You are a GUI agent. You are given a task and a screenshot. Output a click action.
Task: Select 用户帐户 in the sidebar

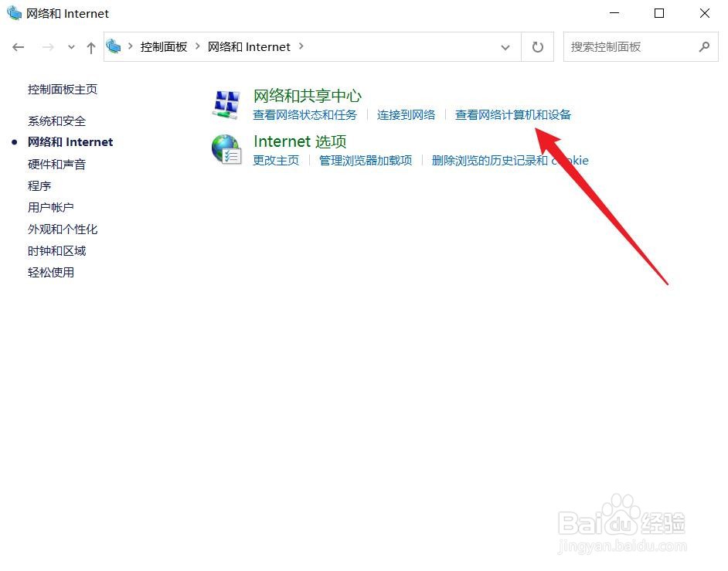[x=50, y=207]
